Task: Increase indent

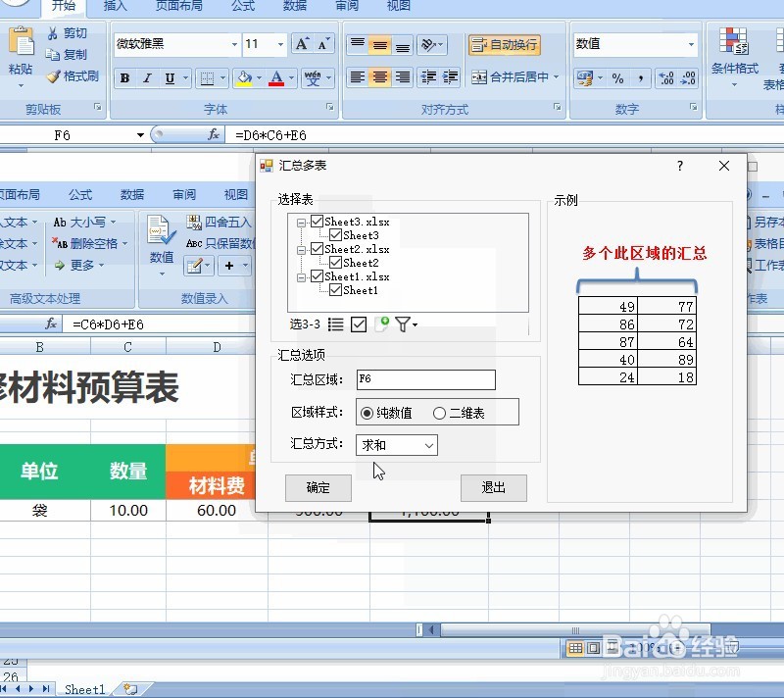Action: click(x=451, y=77)
